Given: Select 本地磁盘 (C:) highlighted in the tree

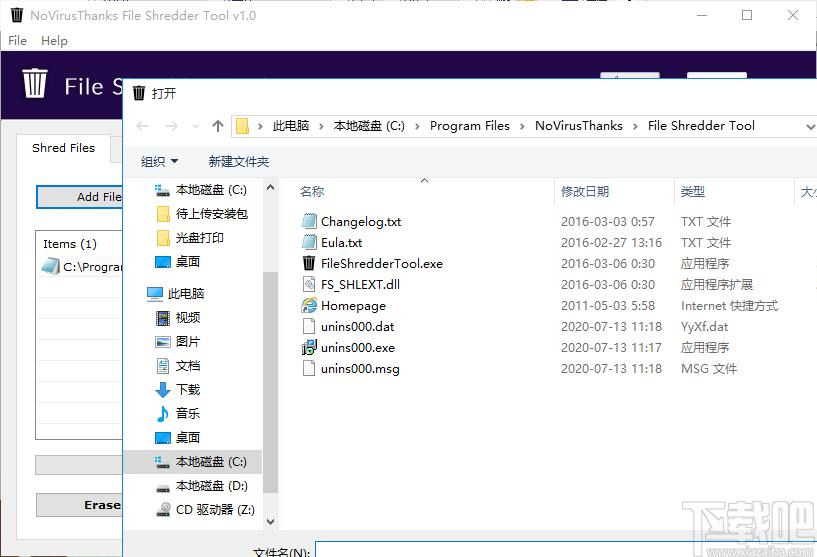Looking at the screenshot, I should [193, 462].
